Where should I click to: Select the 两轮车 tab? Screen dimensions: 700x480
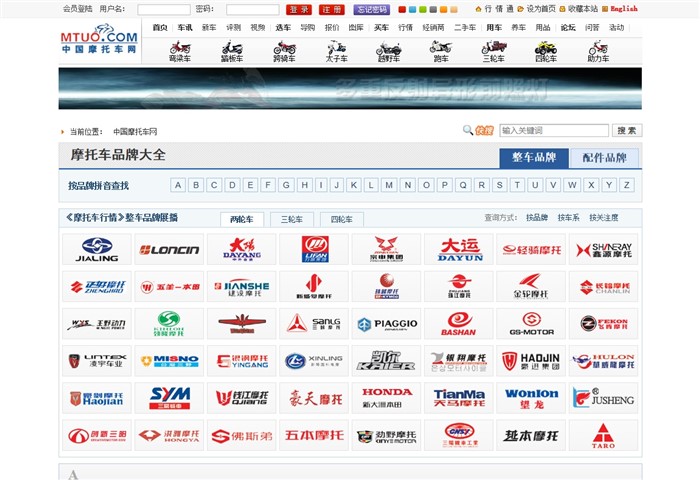point(242,219)
